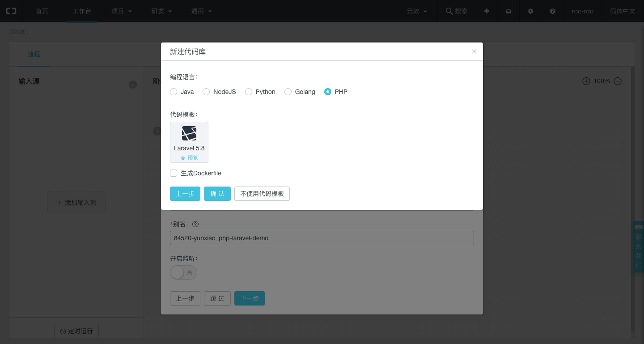Click the 100% zoom level text

[x=602, y=81]
